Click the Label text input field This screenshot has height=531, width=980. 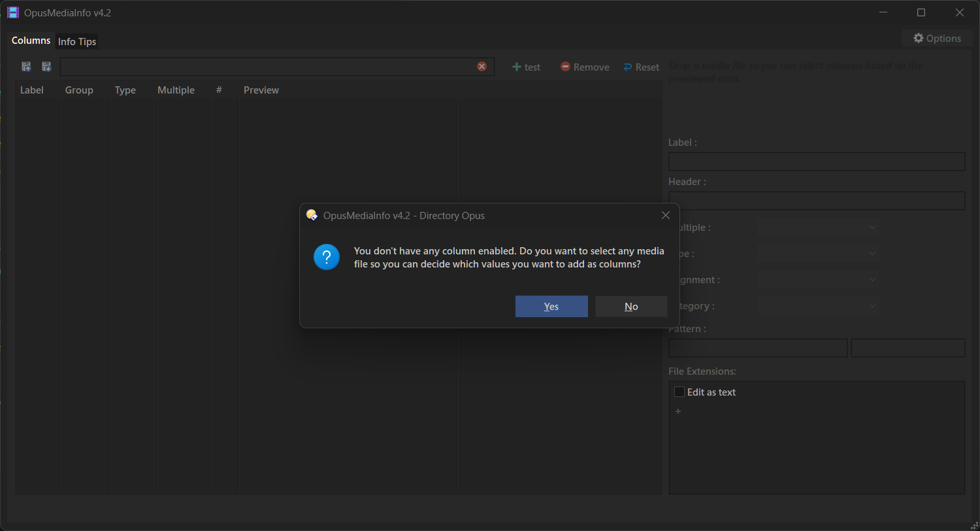pos(817,162)
